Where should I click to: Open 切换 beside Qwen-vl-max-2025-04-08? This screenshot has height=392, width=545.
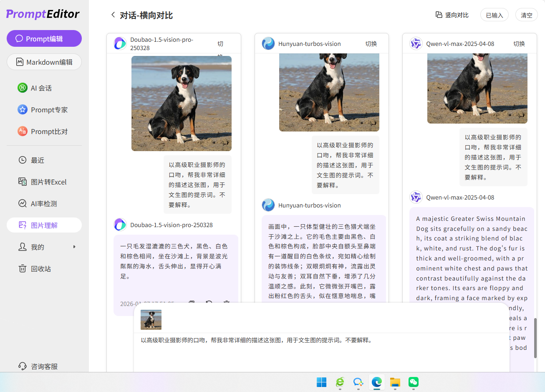click(x=519, y=43)
